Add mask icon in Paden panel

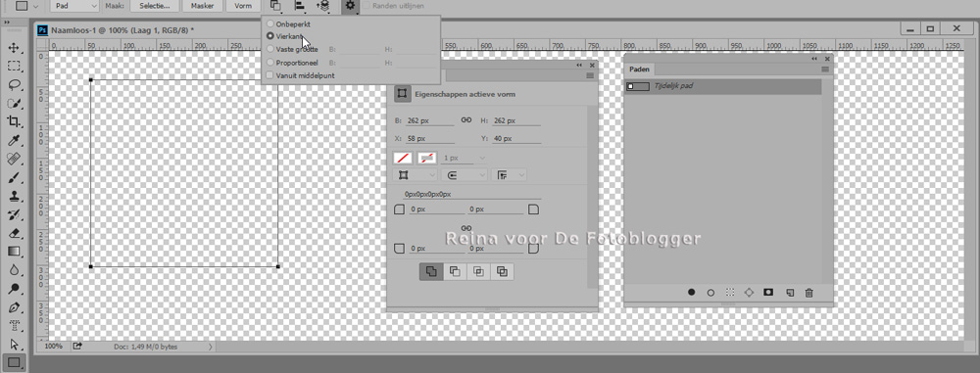768,292
